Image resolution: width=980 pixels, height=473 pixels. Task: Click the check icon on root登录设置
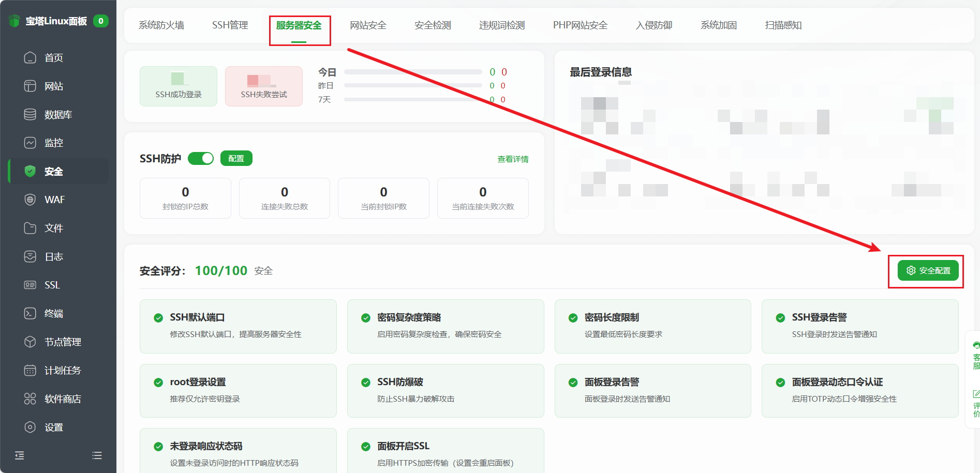[158, 383]
